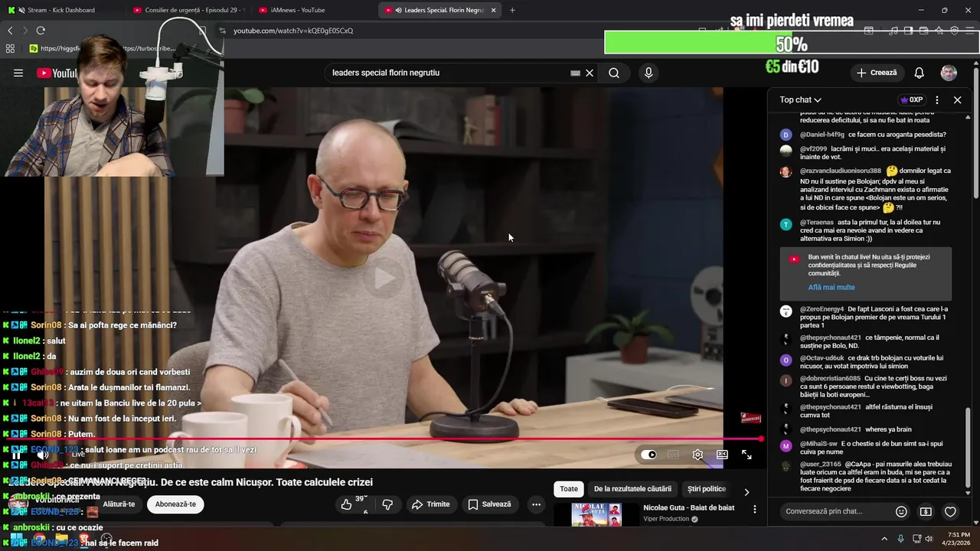This screenshot has width=980, height=551.
Task: Click the browser address bar URL
Action: pyautogui.click(x=293, y=31)
